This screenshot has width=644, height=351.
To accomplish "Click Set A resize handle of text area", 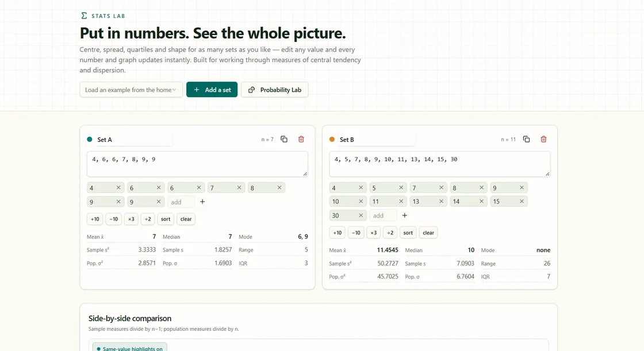I will pyautogui.click(x=305, y=173).
